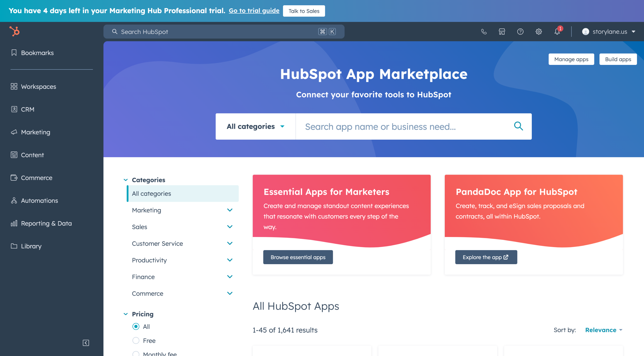Open the marketplace storefront icon

click(x=502, y=32)
